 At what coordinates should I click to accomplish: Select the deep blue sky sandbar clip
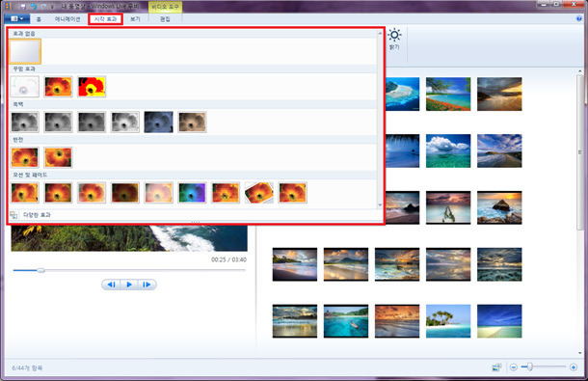pyautogui.click(x=499, y=321)
